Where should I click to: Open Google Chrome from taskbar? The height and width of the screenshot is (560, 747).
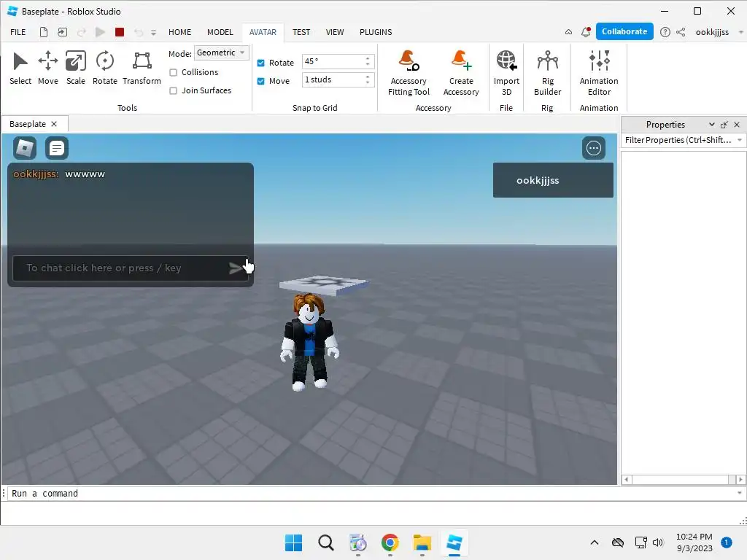coord(390,542)
